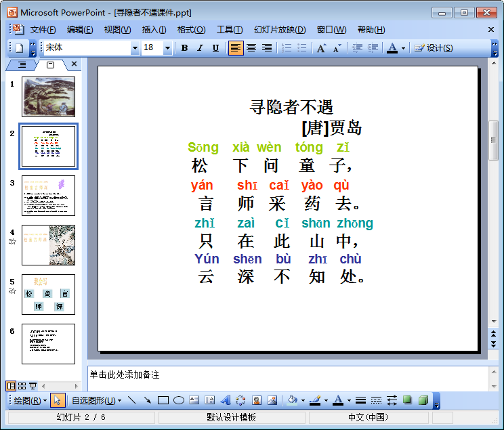Click Decrease Font Size icon
The width and height of the screenshot is (504, 430).
tap(337, 48)
